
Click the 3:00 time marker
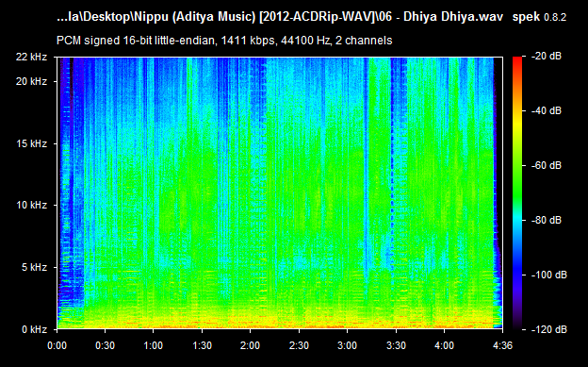[x=348, y=345]
